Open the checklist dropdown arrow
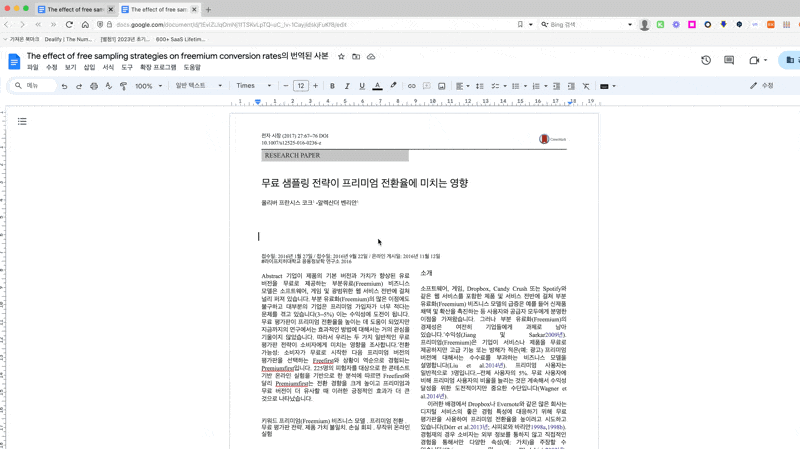This screenshot has height=449, width=800. [505, 86]
